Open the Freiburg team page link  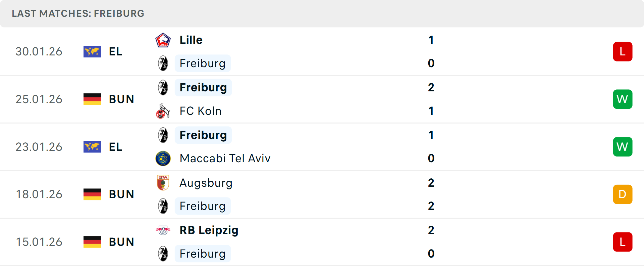tap(203, 63)
